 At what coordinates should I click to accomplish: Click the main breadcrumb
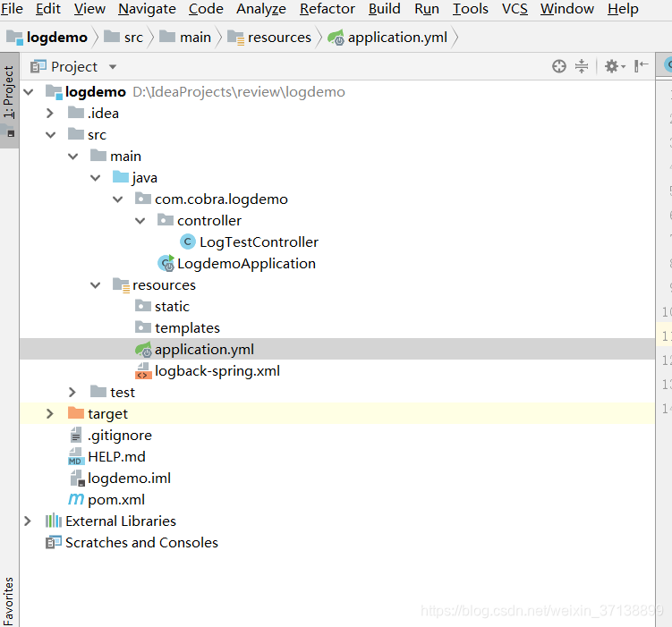(185, 38)
